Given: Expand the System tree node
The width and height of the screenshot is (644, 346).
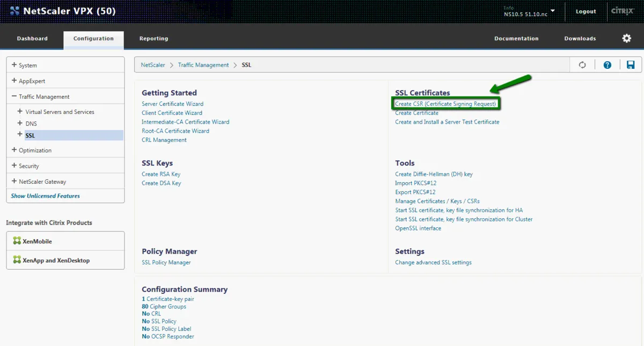Looking at the screenshot, I should click(14, 65).
